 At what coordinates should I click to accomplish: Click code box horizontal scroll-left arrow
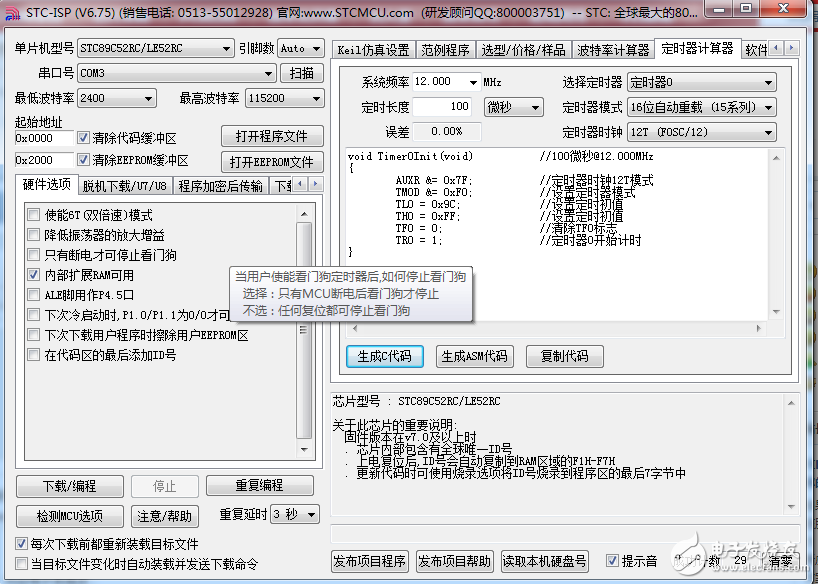(x=355, y=328)
